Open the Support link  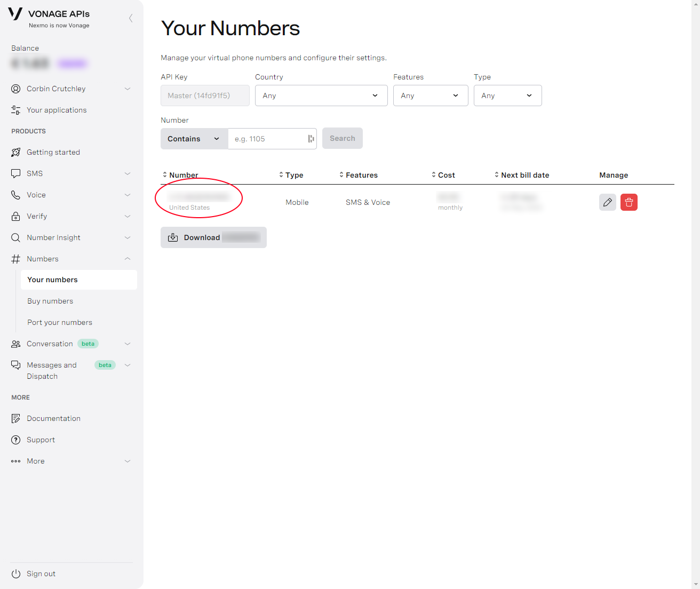pos(41,440)
